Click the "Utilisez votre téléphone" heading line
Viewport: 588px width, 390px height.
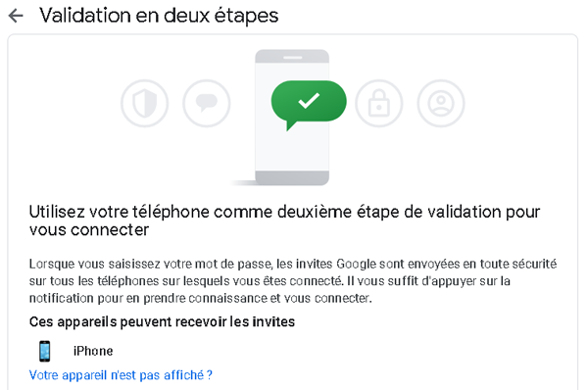pos(284,212)
